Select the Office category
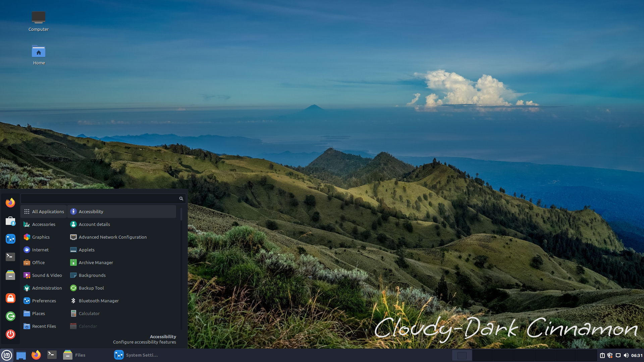 (44, 262)
